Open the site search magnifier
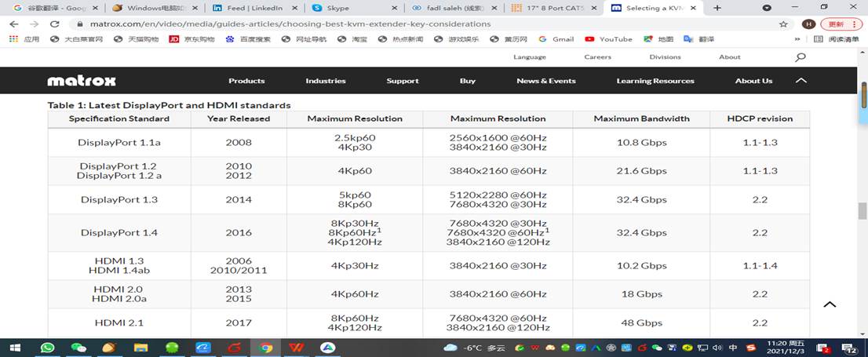This screenshot has width=868, height=357. coord(800,57)
